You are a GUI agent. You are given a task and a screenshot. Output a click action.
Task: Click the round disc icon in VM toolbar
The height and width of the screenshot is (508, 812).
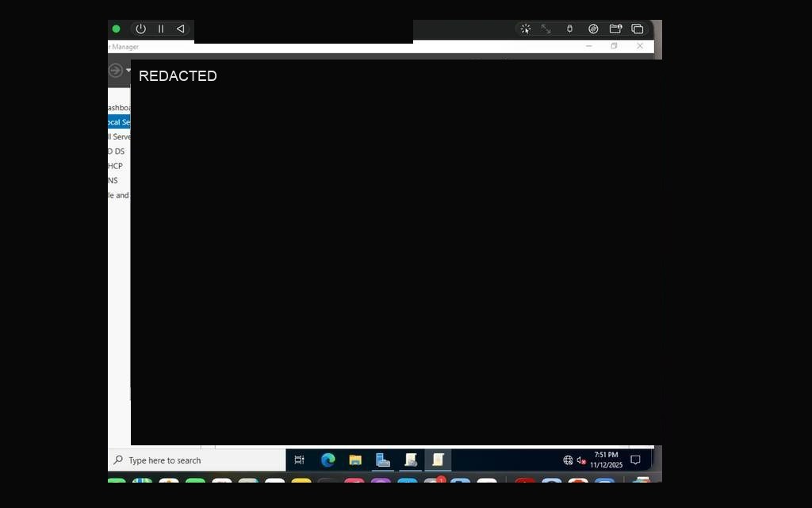tap(593, 29)
